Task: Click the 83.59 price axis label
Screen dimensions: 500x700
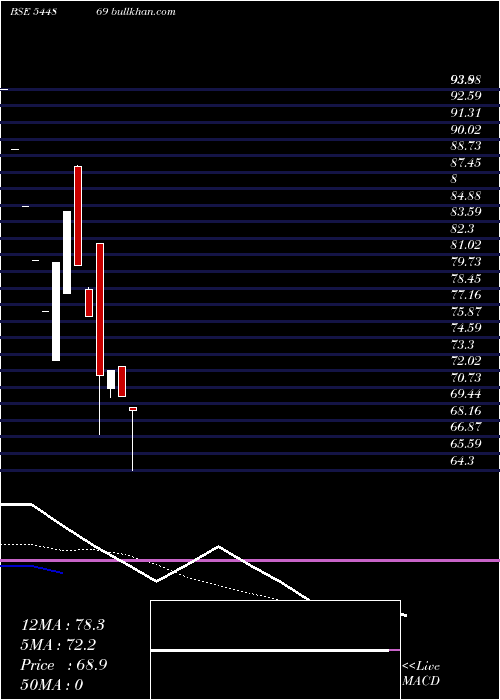Action: point(466,212)
